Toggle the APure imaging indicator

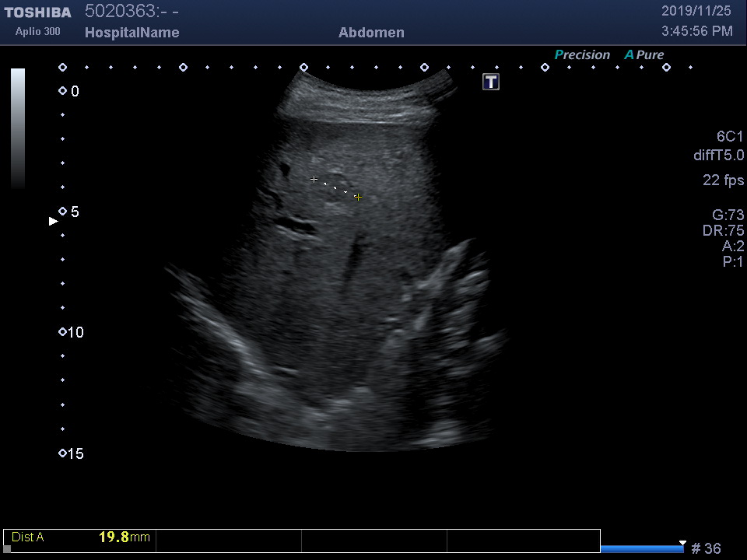pos(644,55)
